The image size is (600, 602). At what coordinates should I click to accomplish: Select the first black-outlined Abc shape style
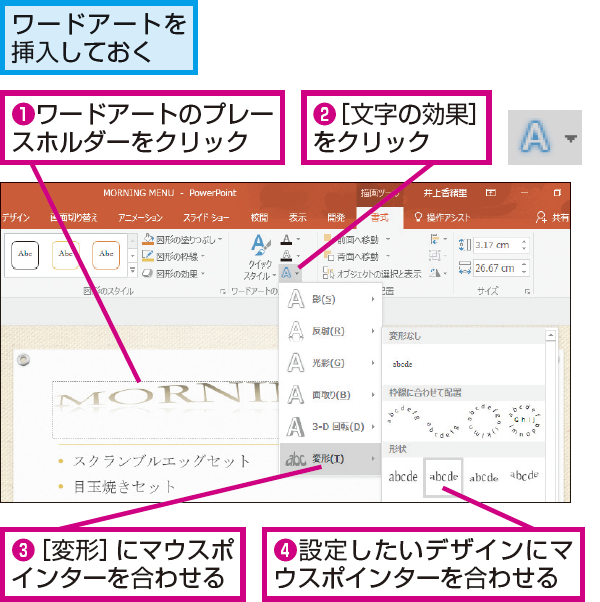pos(25,255)
